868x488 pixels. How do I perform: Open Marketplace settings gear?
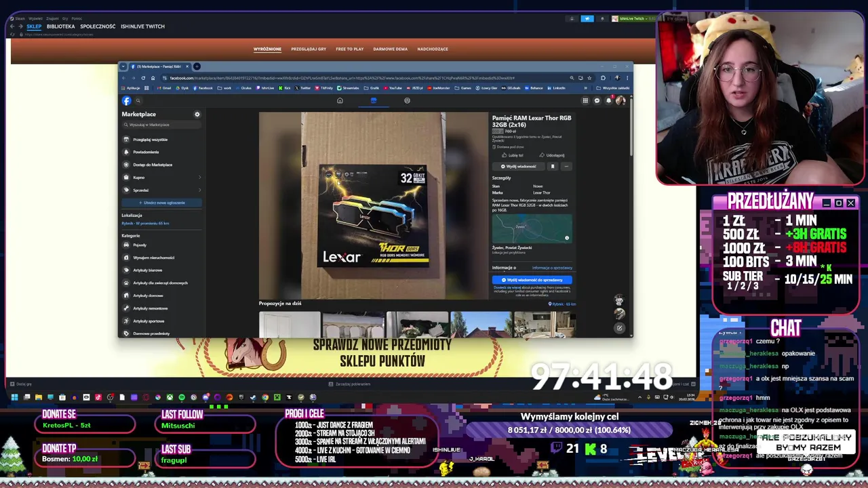pos(197,114)
